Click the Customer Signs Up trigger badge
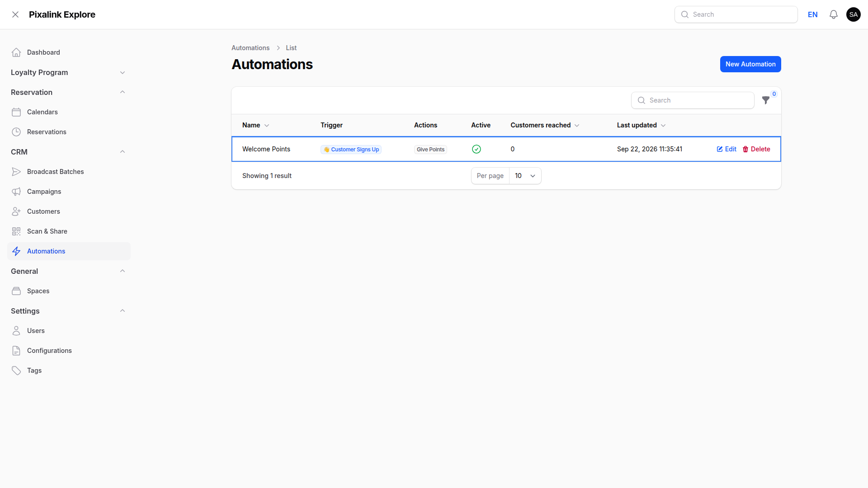Screen dimensions: 868x488 point(351,150)
